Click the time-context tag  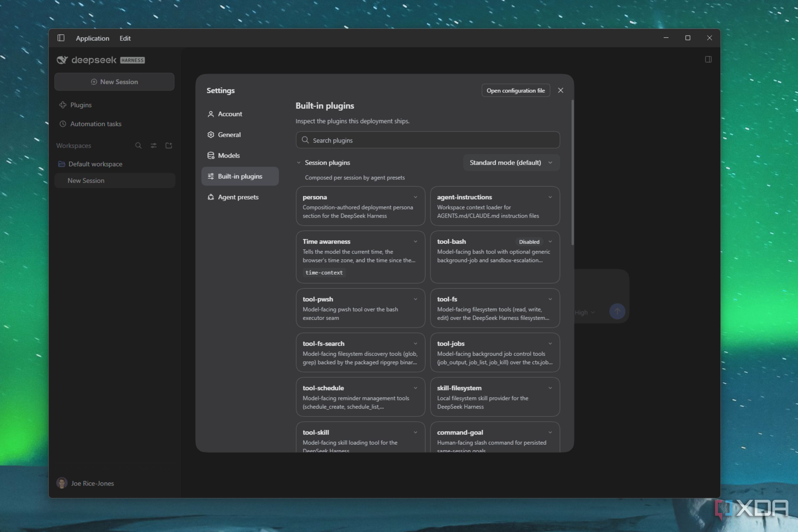point(324,272)
